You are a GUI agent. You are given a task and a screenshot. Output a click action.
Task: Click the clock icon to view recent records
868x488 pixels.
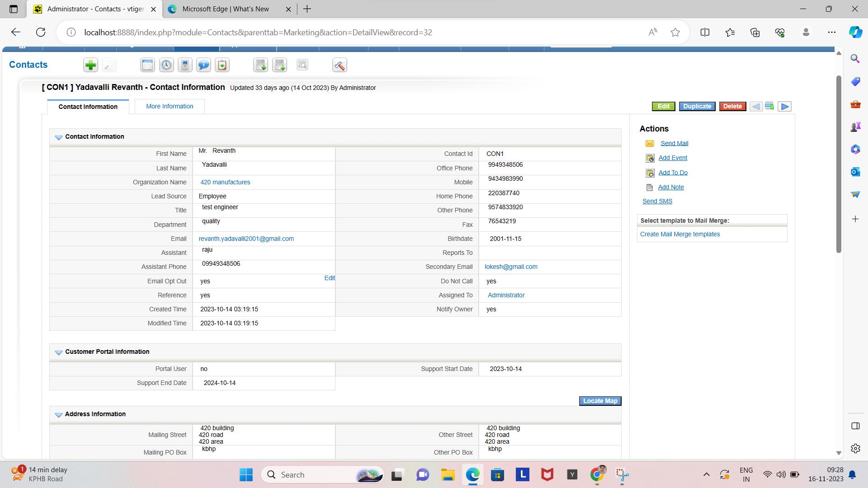[166, 65]
